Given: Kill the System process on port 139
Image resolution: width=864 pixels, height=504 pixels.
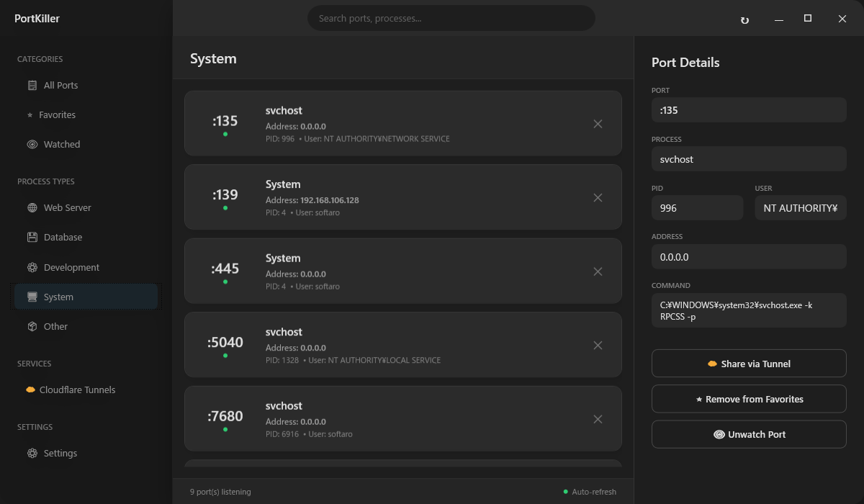Looking at the screenshot, I should 598,197.
